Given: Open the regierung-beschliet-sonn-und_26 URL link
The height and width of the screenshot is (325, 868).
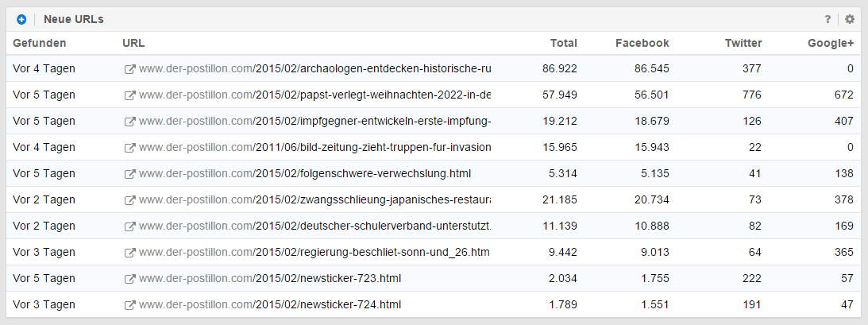Looking at the screenshot, I should 314,253.
